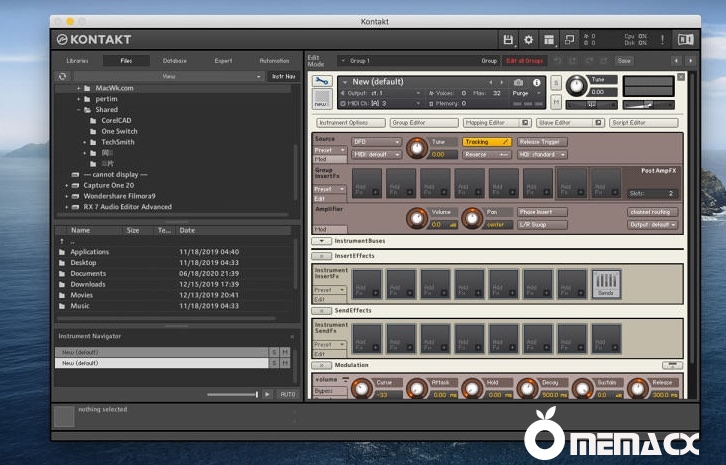Open the Purge dropdown menu
Viewport: 726px width, 465px height.
point(526,93)
